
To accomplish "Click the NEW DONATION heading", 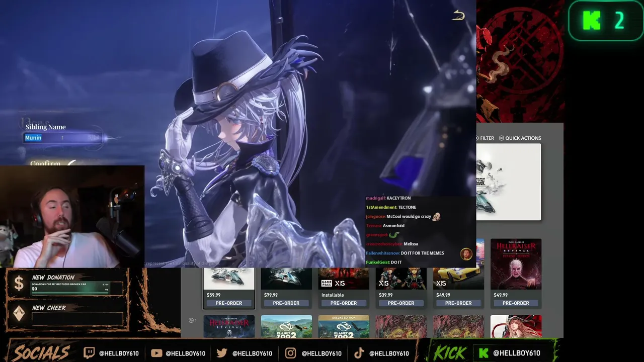I will (53, 278).
